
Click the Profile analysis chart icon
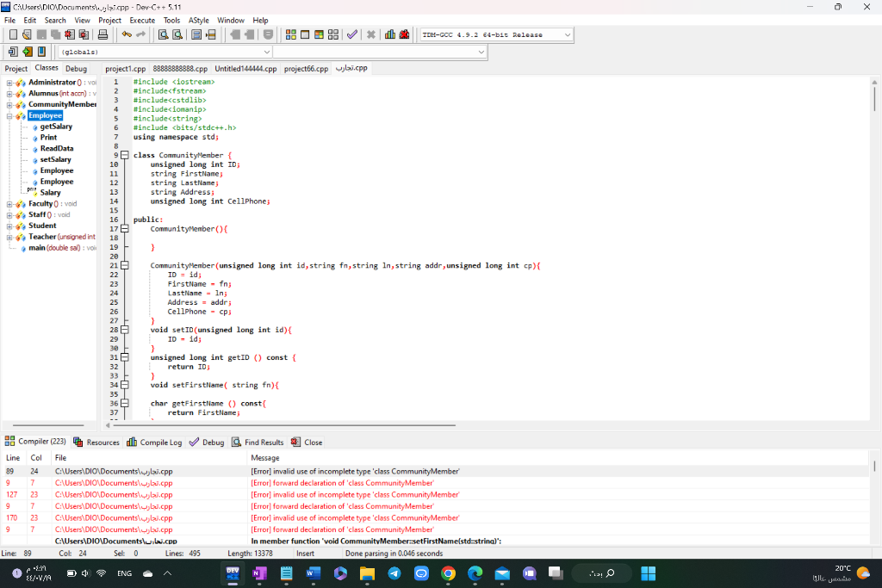(389, 34)
